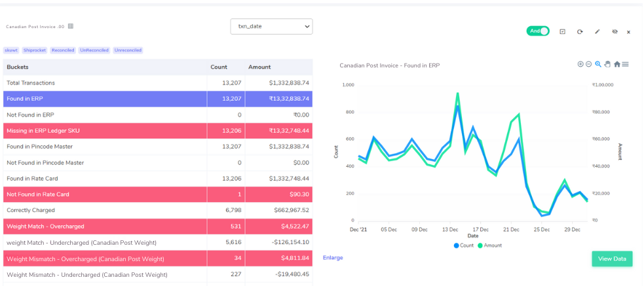
Task: Click the table grid icon beside invoice title
Action: pyautogui.click(x=71, y=26)
